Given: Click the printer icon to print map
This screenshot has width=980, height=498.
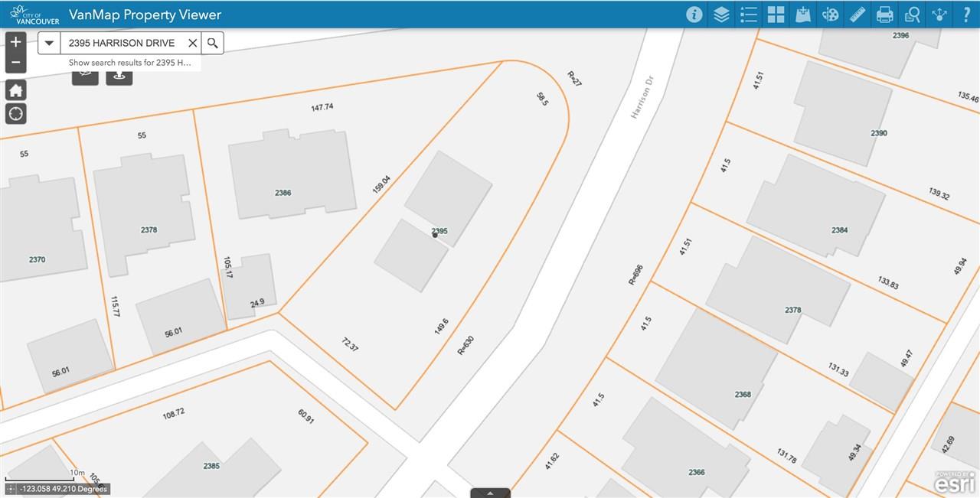Looking at the screenshot, I should (885, 15).
